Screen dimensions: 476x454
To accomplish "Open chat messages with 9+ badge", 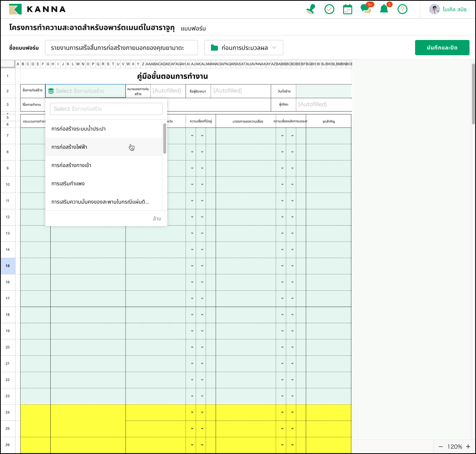I will (366, 9).
